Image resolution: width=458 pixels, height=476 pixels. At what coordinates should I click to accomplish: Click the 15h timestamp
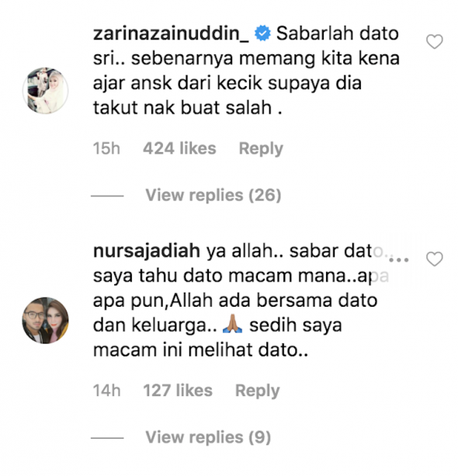pos(106,148)
